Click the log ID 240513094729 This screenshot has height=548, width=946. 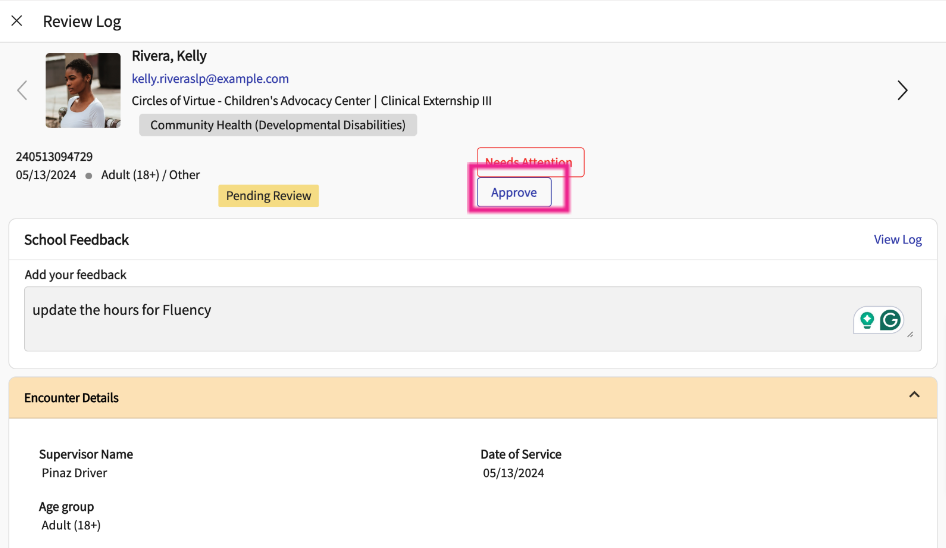[x=54, y=157]
